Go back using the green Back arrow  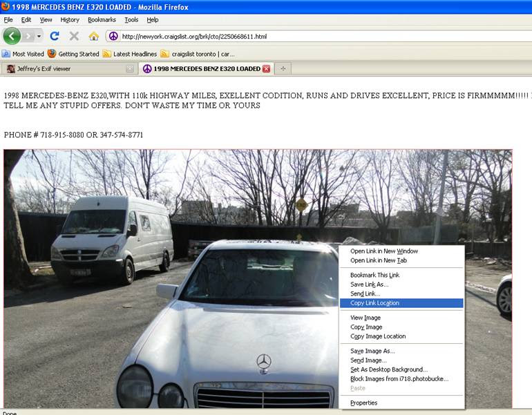pos(12,36)
